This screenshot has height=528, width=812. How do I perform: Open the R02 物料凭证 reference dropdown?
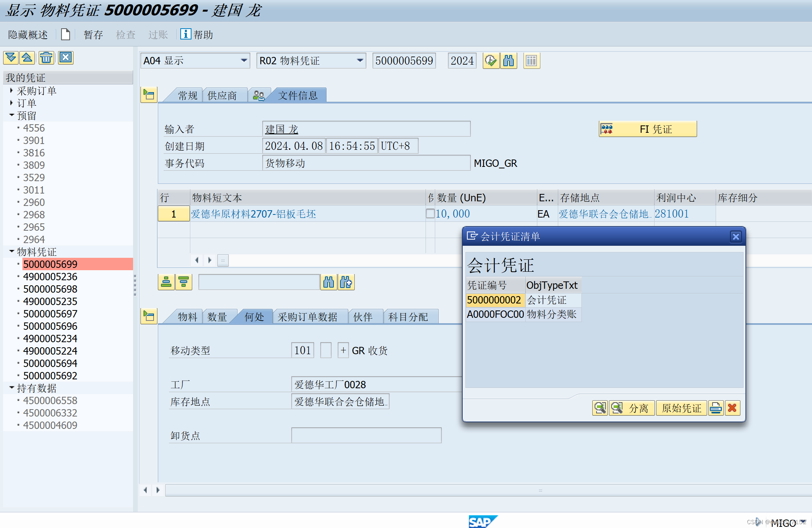point(360,61)
